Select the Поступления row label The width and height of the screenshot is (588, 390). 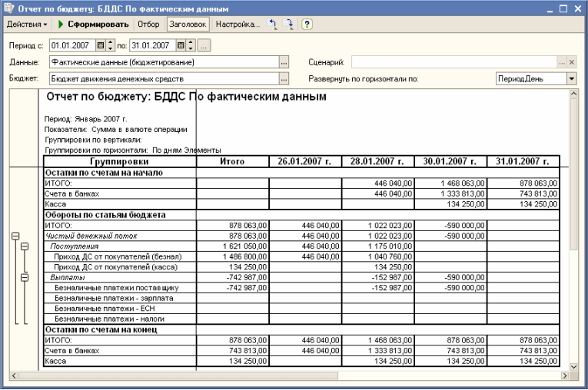click(x=75, y=246)
